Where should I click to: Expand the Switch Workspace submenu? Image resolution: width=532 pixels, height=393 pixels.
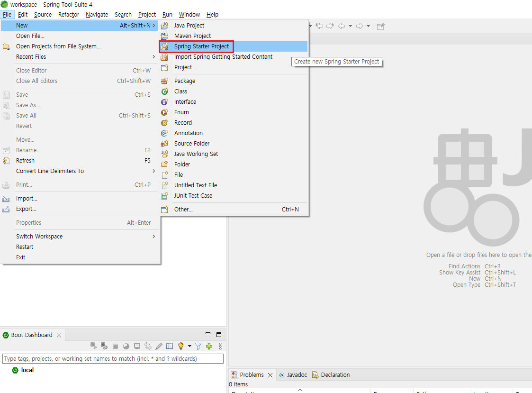tap(154, 236)
